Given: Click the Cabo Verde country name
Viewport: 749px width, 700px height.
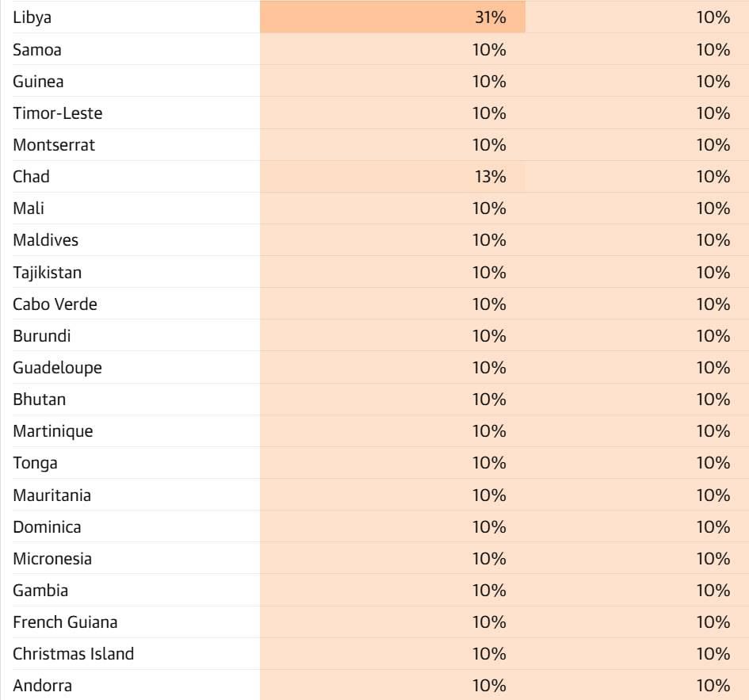Looking at the screenshot, I should click(55, 304).
